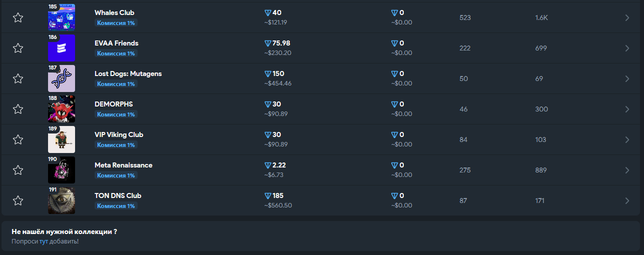Add Meta Renaissance to favorites star

coord(18,170)
